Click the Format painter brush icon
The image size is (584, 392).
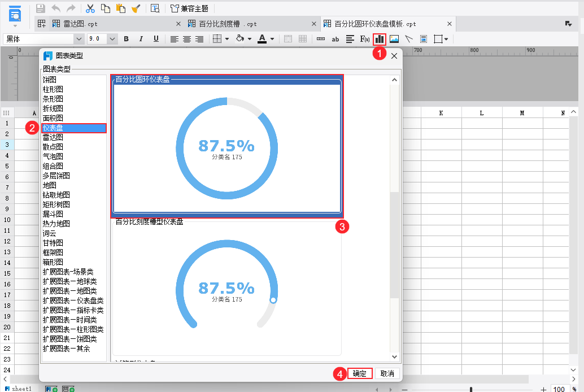(136, 8)
